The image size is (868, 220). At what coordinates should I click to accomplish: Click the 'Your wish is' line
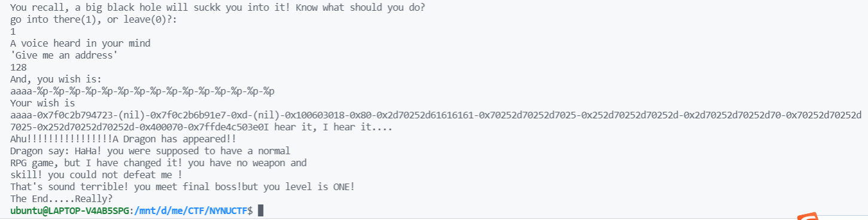[x=42, y=103]
